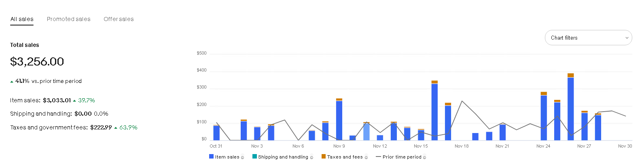The height and width of the screenshot is (165, 644).
Task: Toggle the Prior time period legend label
Action: coord(402,157)
